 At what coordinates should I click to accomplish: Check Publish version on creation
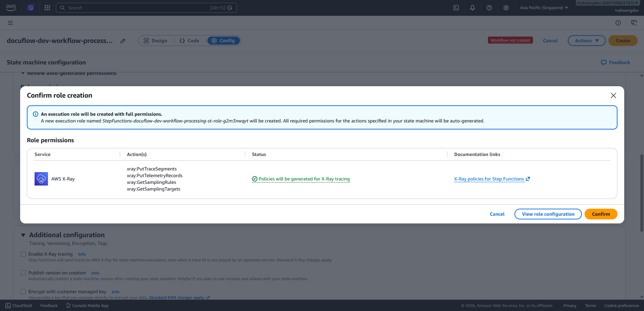pyautogui.click(x=23, y=273)
